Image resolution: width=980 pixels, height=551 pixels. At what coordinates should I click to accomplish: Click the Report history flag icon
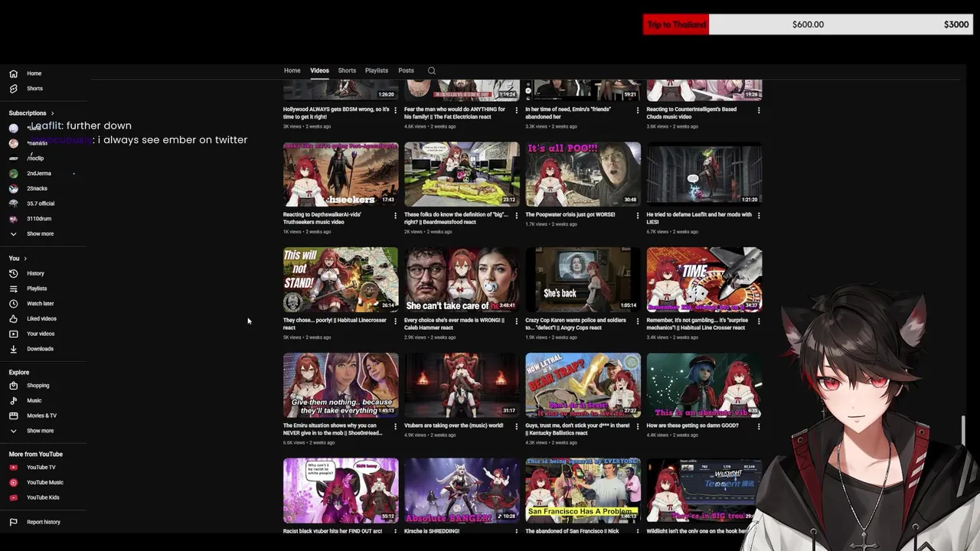[13, 522]
